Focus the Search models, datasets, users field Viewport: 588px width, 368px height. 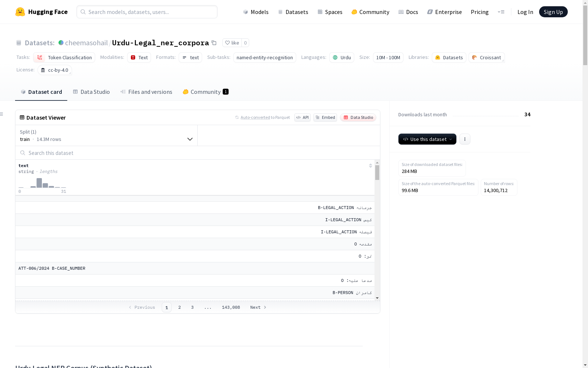(x=147, y=12)
